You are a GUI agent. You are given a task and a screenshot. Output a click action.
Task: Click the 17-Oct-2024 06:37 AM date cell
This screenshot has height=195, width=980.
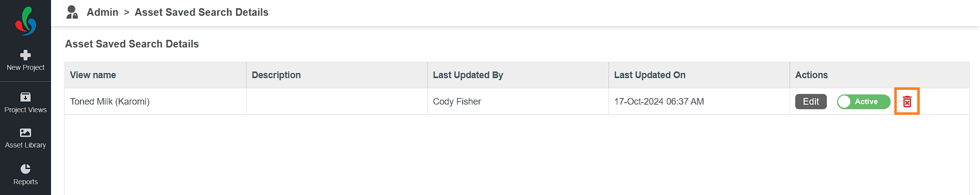click(659, 102)
